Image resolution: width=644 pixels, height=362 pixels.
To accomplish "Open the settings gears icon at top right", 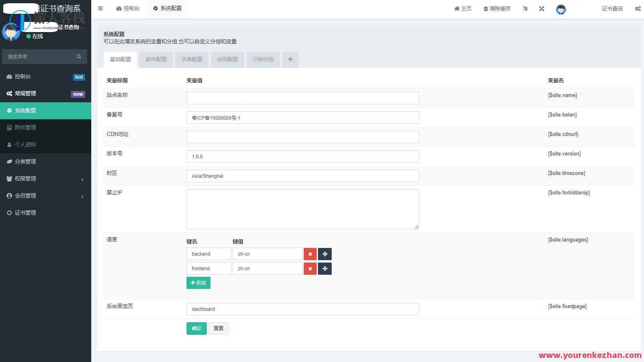I will [x=638, y=9].
